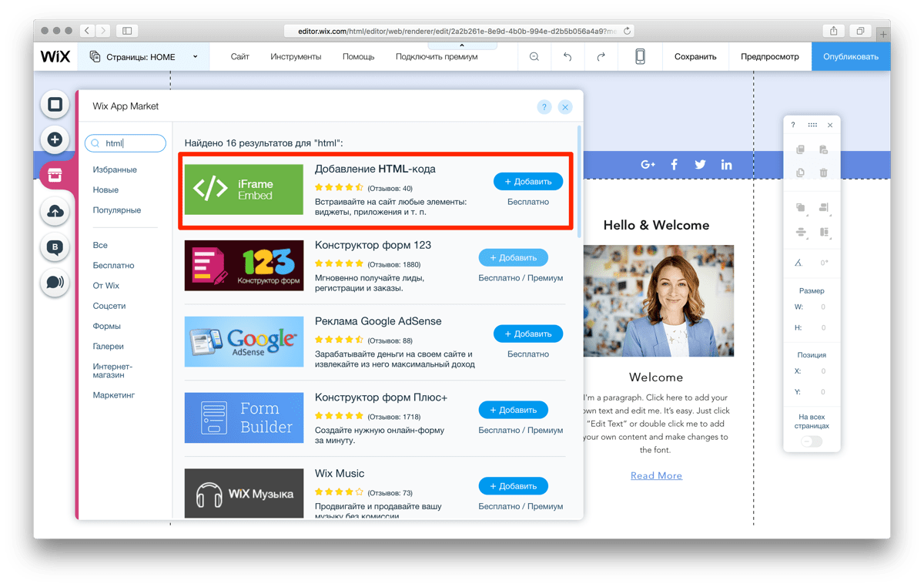Screen dimensions: 924x587
Task: Open Подключить премиум menu
Action: point(437,56)
